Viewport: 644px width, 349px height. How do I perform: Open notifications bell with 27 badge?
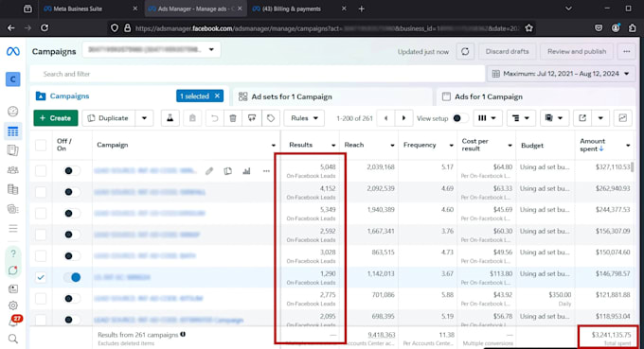point(13,322)
